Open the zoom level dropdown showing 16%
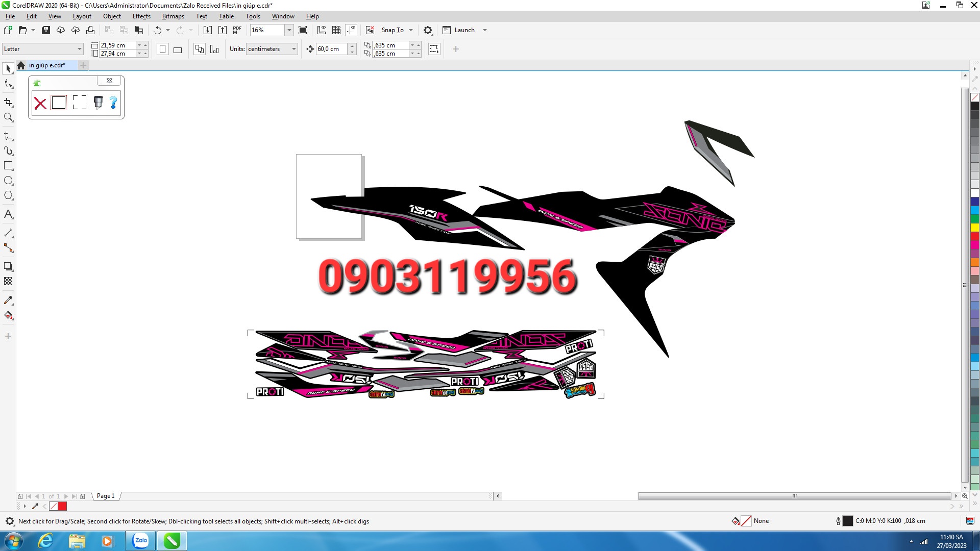 tap(289, 30)
